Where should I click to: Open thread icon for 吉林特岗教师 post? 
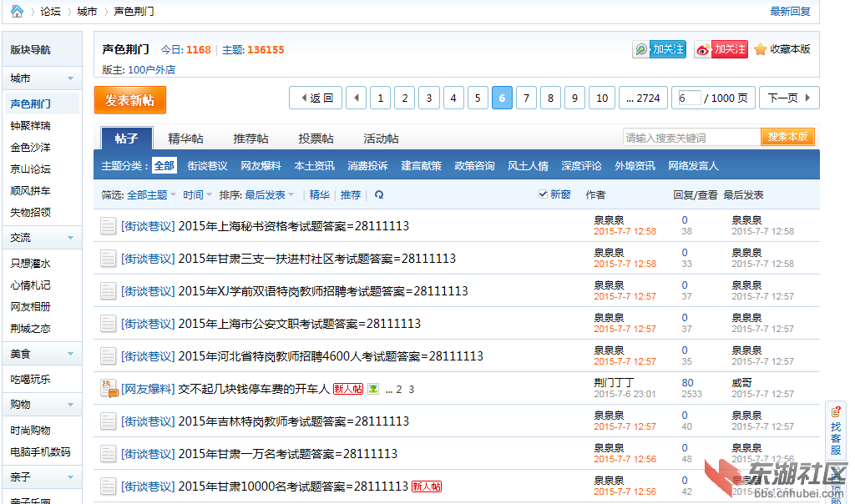pos(108,421)
